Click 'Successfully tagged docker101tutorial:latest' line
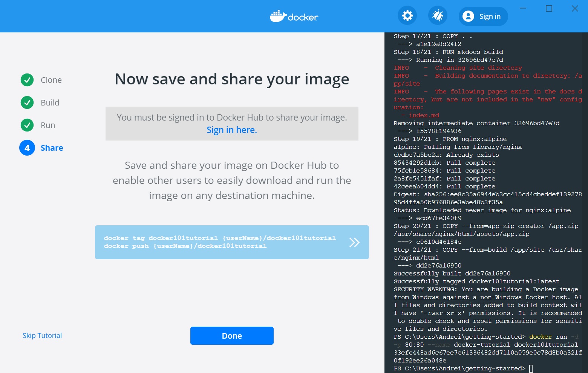This screenshot has height=373, width=588. coord(476,281)
